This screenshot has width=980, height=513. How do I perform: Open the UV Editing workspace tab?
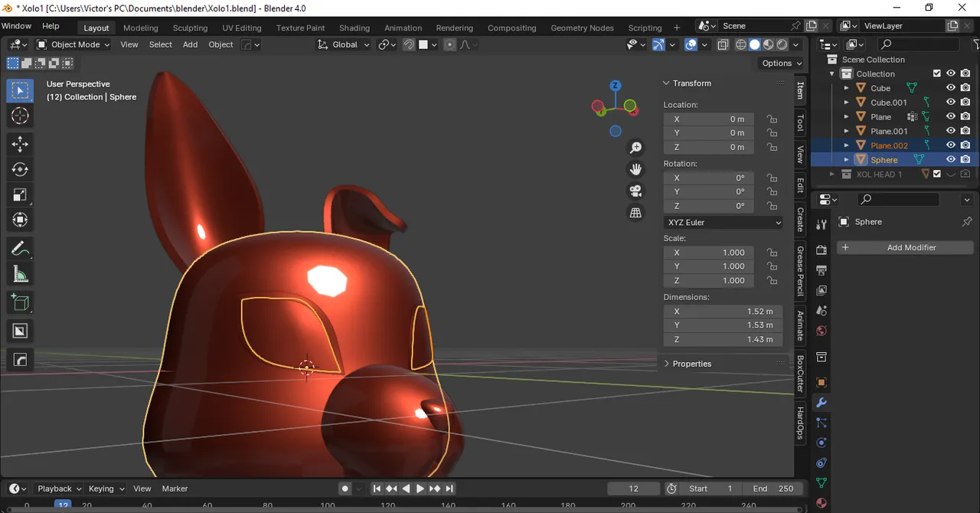[242, 28]
